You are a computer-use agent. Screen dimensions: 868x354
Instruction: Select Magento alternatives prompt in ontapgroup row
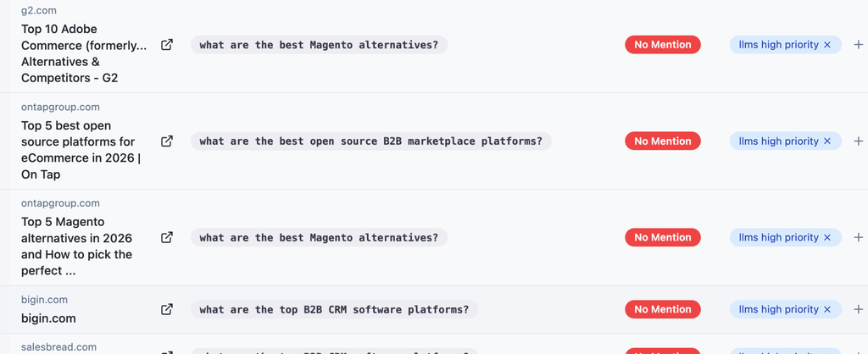point(319,237)
